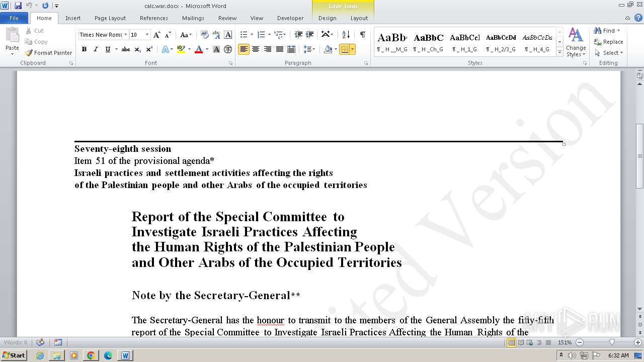Viewport: 644px width, 362px height.
Task: Toggle Align Text Left
Action: click(244, 49)
